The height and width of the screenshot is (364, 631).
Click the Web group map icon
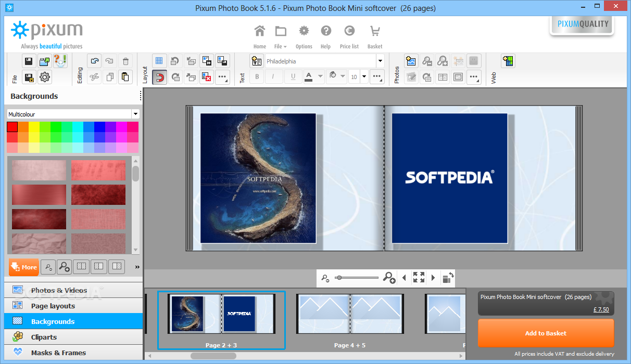508,61
